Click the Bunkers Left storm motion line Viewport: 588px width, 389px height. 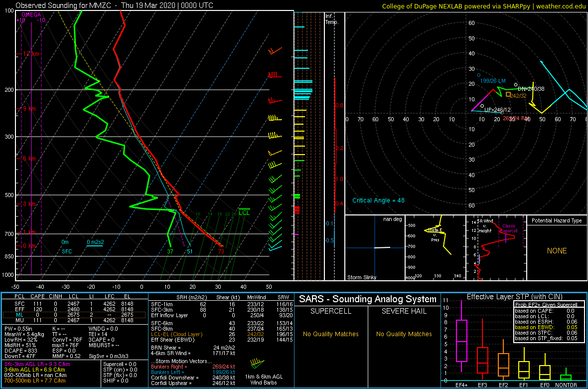[x=193, y=372]
